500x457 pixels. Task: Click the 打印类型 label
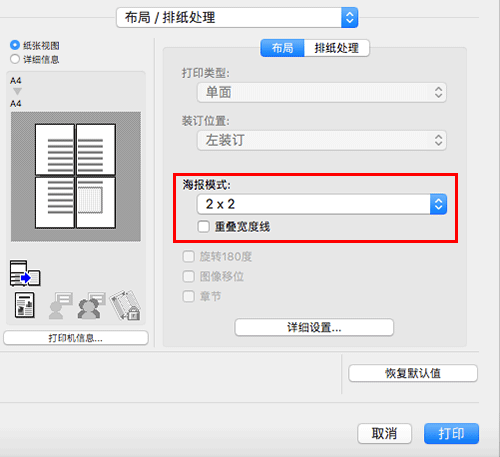[x=205, y=73]
